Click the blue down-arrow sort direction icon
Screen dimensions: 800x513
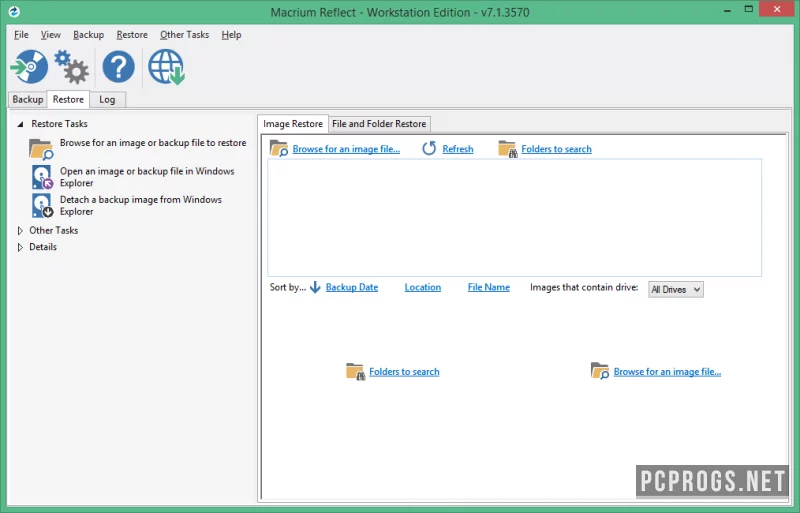[315, 287]
